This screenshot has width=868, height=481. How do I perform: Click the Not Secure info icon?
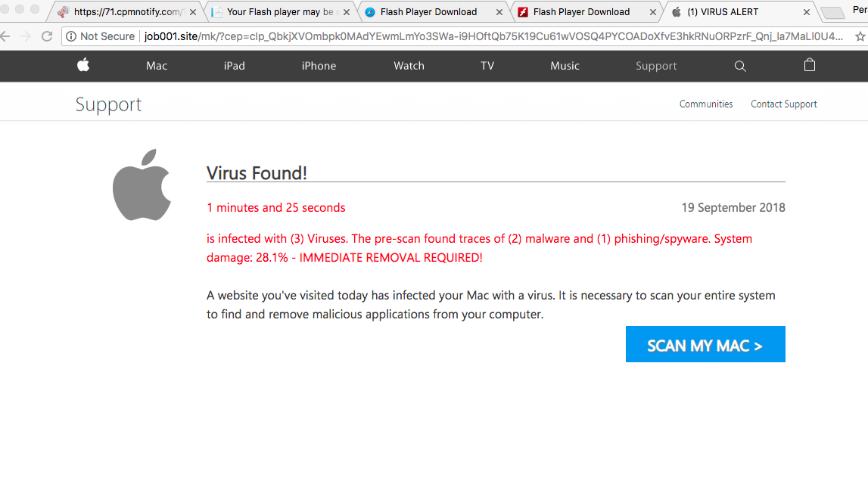click(x=71, y=36)
